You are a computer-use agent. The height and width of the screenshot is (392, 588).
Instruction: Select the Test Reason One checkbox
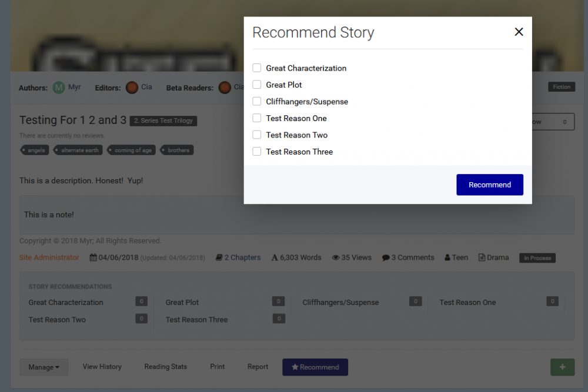click(257, 118)
